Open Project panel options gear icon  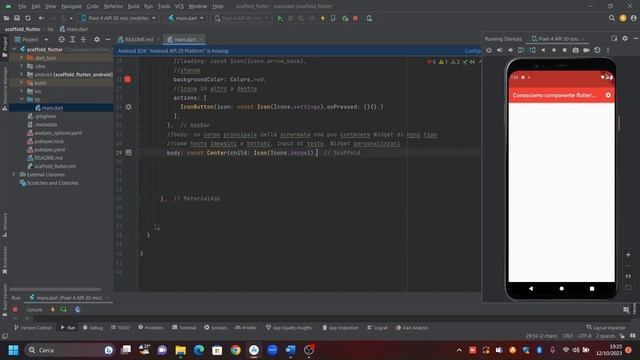97,40
